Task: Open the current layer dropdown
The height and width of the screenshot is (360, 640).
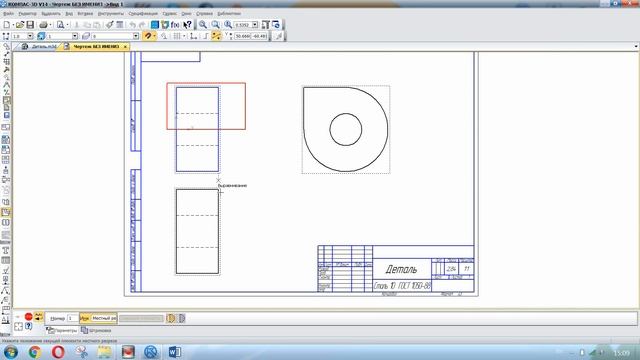Action: (x=136, y=36)
